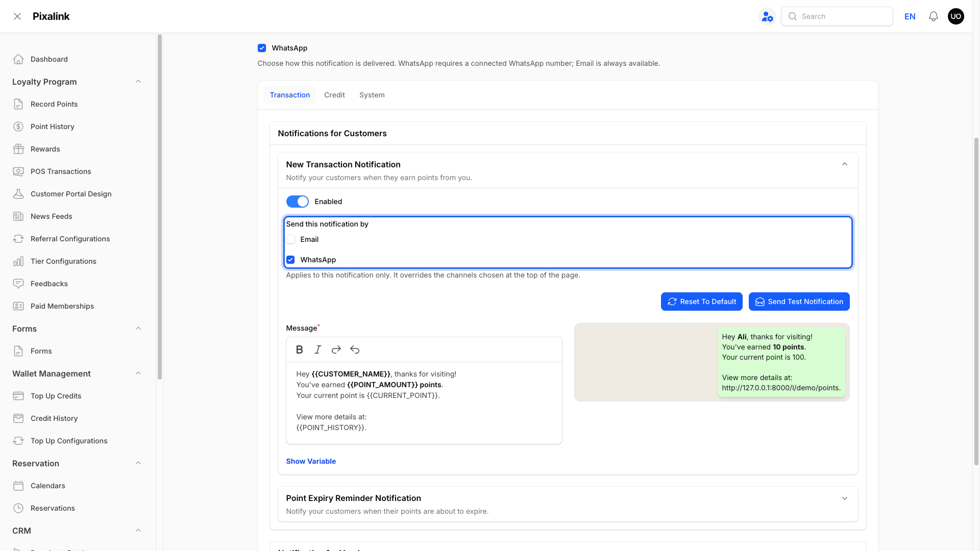Collapse the Loyalty Program sidebar section

(x=138, y=82)
